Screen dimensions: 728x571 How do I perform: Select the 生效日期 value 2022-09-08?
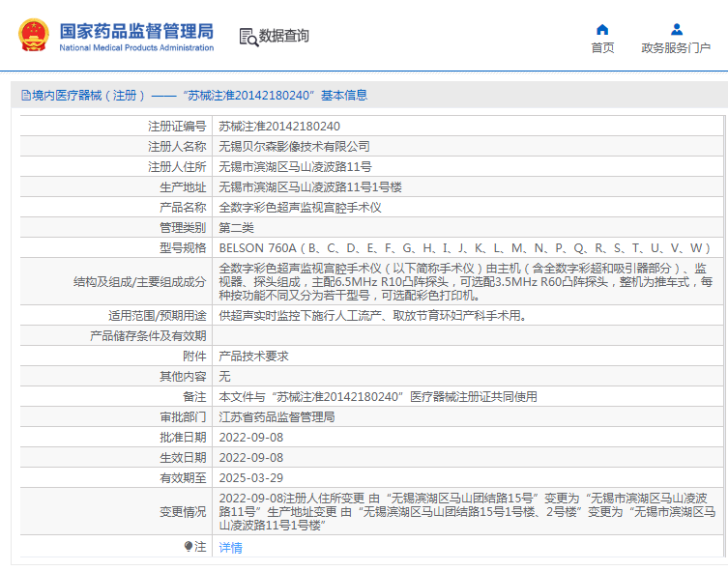251,458
